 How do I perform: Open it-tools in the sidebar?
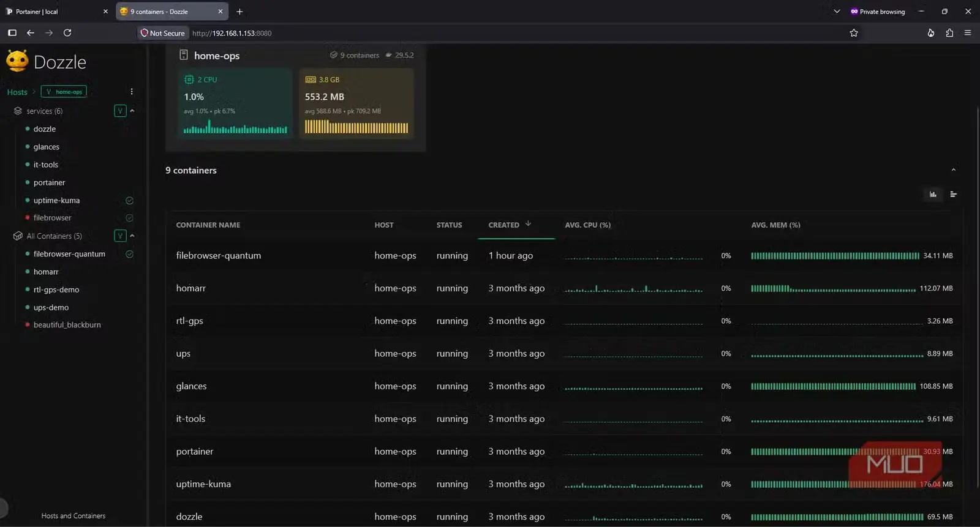[x=46, y=165]
